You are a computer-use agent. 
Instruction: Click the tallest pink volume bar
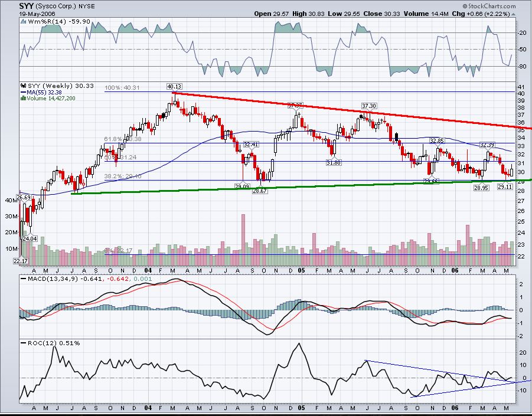pyautogui.click(x=243, y=240)
